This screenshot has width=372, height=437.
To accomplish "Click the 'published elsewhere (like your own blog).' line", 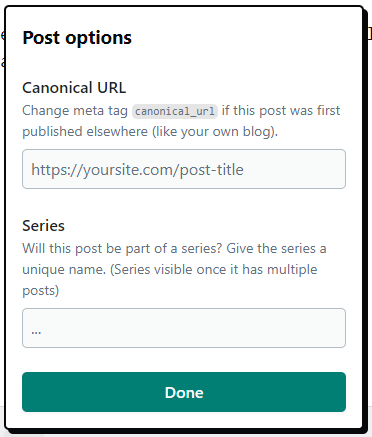I will (150, 132).
